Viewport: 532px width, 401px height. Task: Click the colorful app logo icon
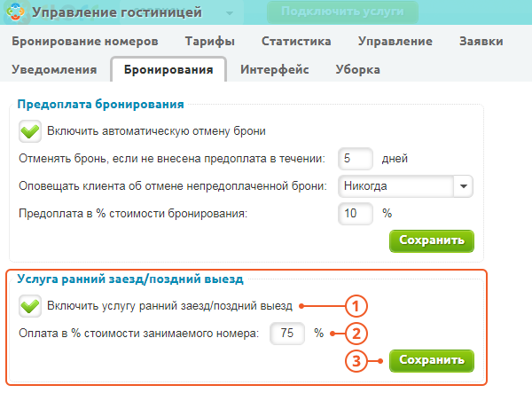16,12
